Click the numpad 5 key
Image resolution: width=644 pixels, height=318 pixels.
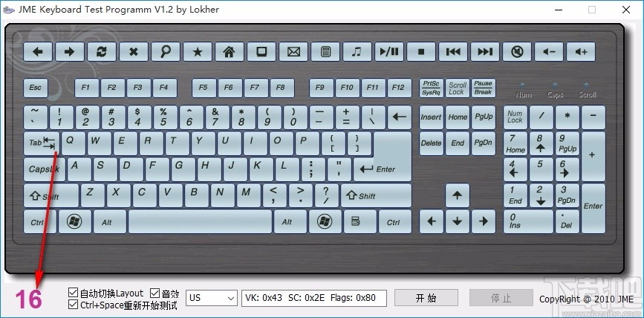541,169
